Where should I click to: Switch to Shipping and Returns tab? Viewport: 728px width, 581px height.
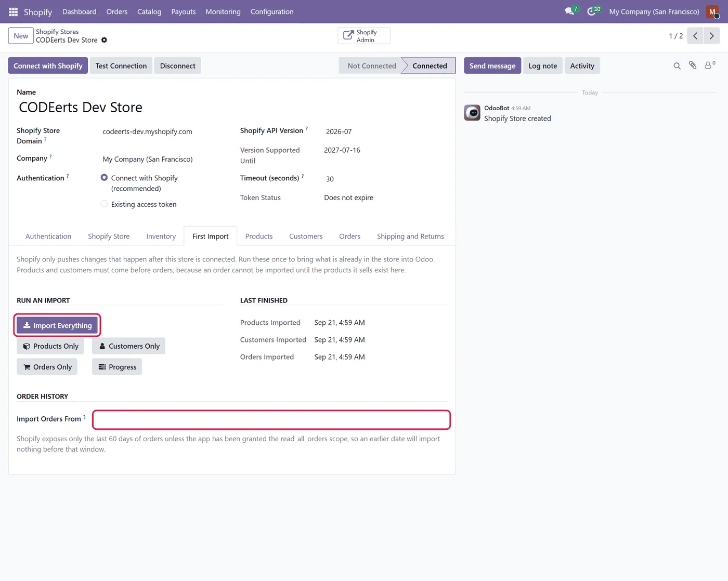410,236
